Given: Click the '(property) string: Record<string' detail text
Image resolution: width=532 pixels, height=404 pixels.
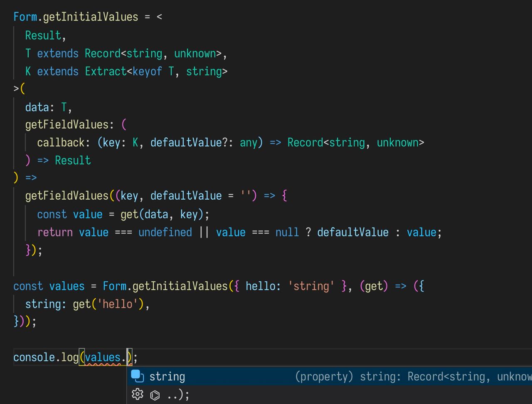Looking at the screenshot, I should click(x=389, y=377).
